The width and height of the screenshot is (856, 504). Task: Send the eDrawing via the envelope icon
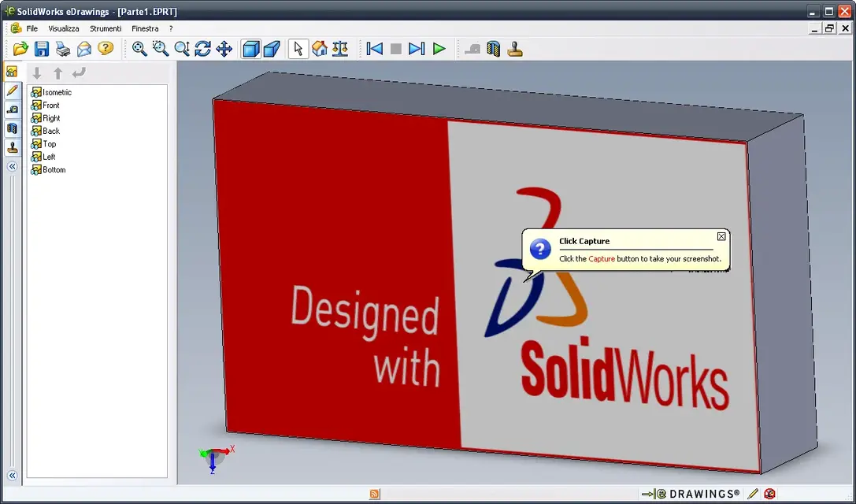tap(84, 49)
